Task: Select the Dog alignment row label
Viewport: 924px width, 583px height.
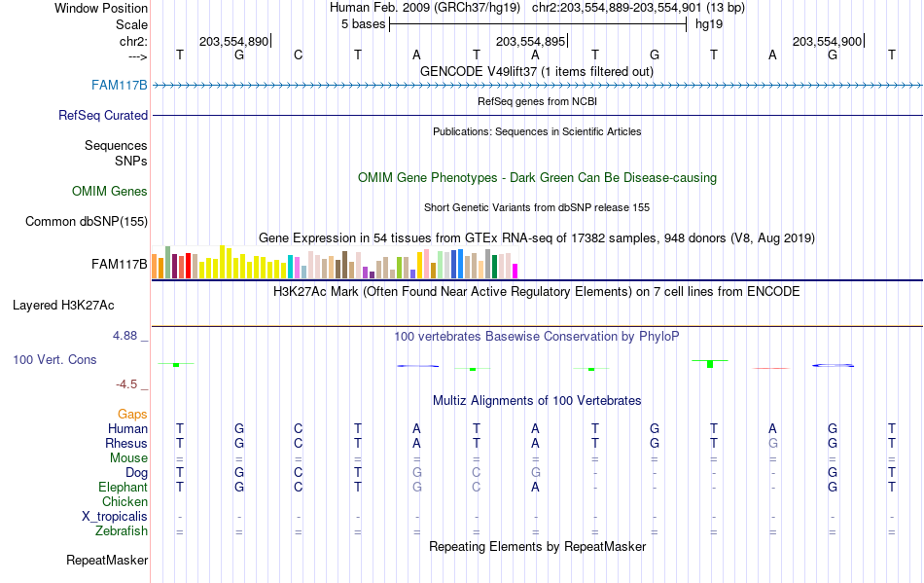Action: click(136, 473)
